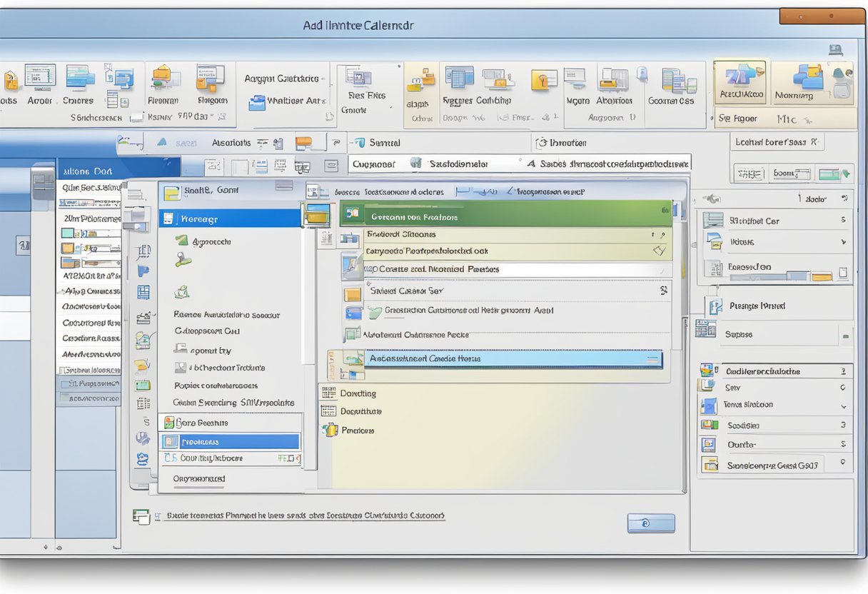The height and width of the screenshot is (594, 868).
Task: Click the calendar grid icon beside Danding
Action: (x=328, y=393)
